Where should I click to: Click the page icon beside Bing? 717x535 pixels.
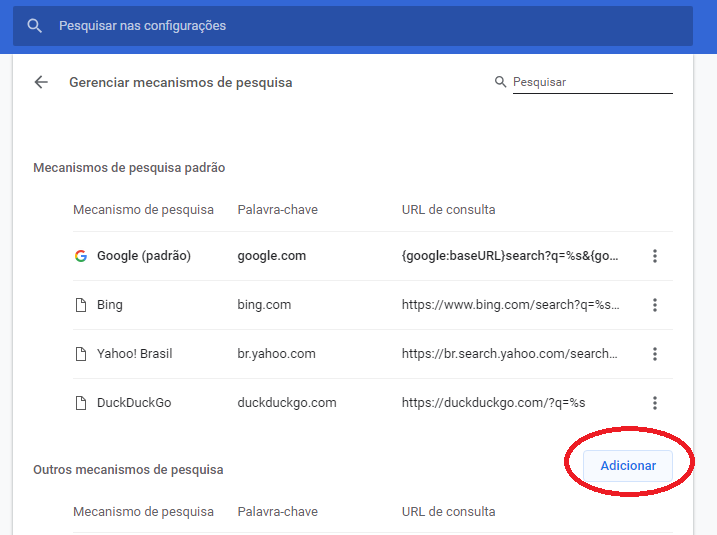(x=81, y=305)
